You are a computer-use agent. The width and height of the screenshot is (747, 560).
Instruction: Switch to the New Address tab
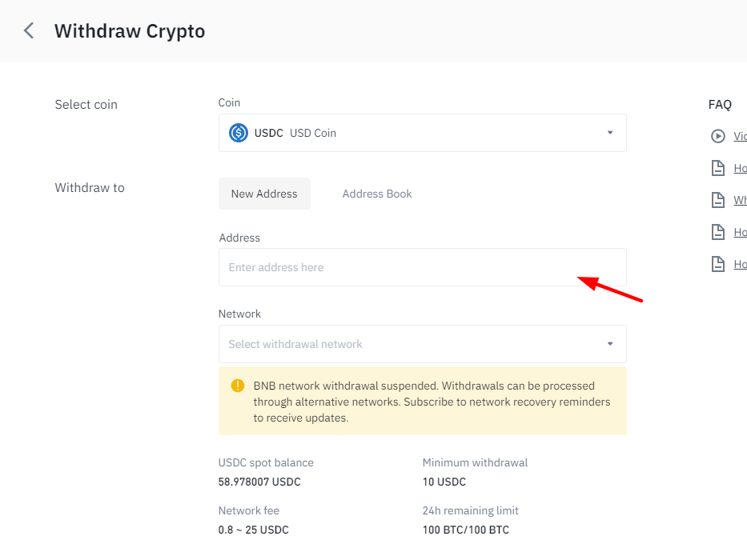pos(264,194)
